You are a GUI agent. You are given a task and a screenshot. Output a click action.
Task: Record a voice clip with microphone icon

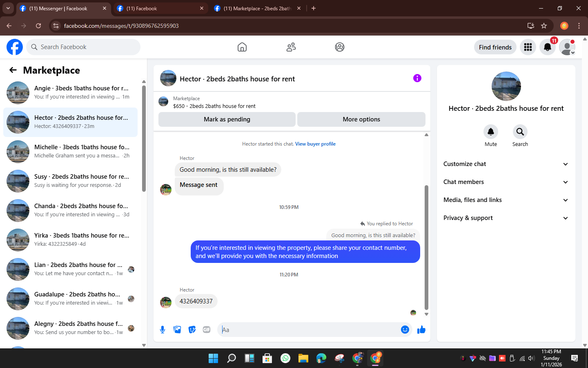click(x=163, y=330)
